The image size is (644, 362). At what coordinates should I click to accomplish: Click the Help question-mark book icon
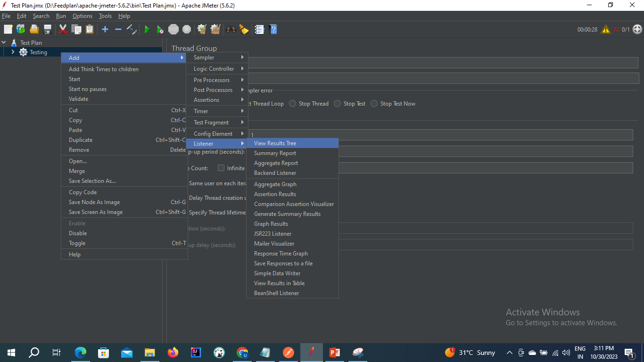click(272, 29)
